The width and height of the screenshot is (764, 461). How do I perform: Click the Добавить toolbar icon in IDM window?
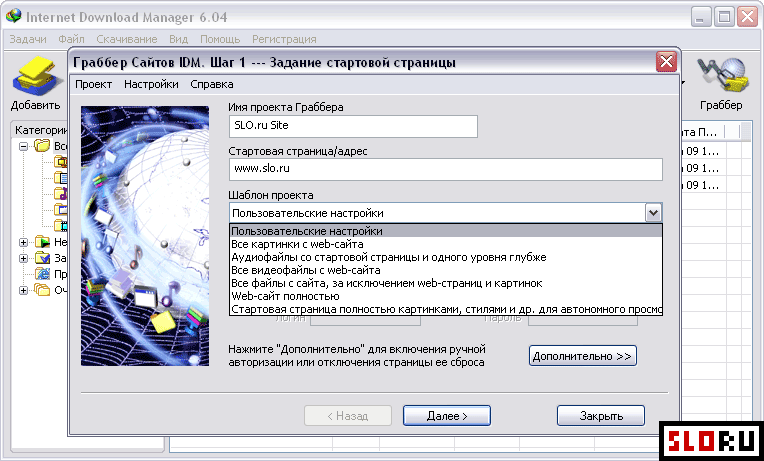38,77
